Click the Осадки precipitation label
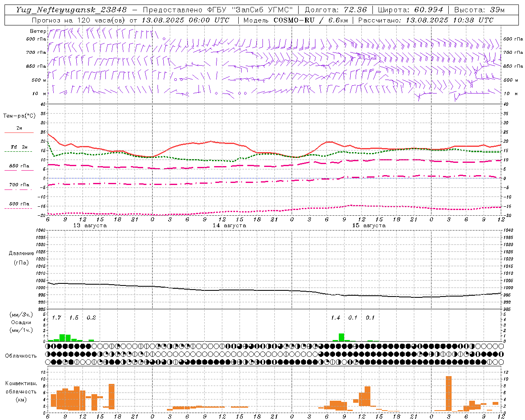525x420 pixels. (21, 322)
